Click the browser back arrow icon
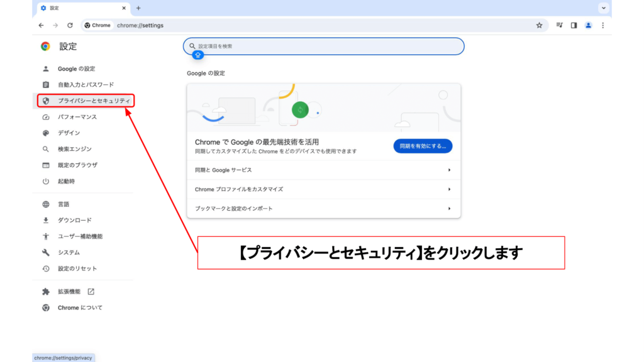644x362 pixels. [41, 25]
